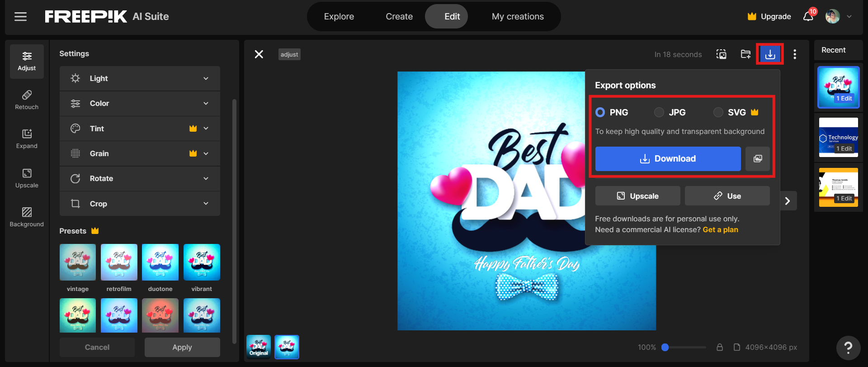Click the image icon beside Download
This screenshot has height=367, width=868.
(758, 159)
